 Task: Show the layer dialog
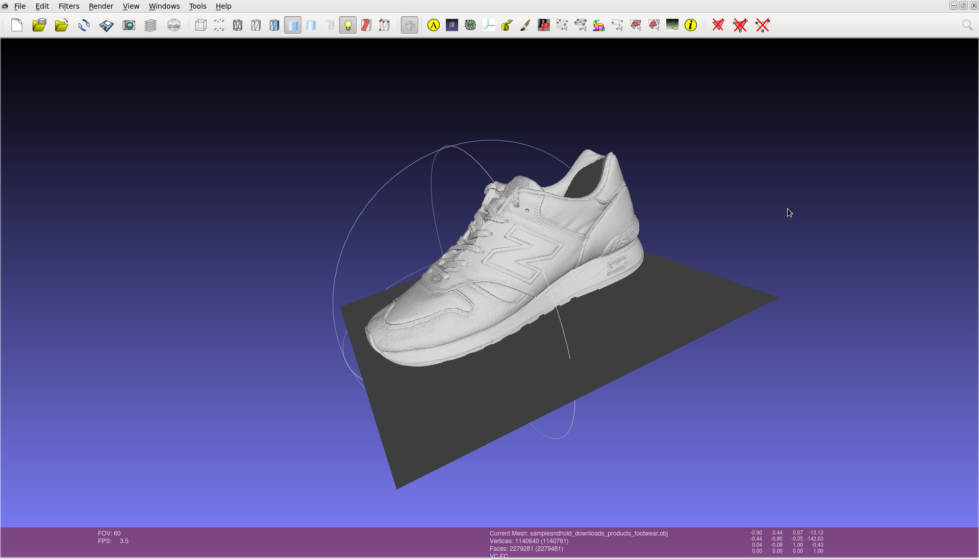tap(150, 25)
